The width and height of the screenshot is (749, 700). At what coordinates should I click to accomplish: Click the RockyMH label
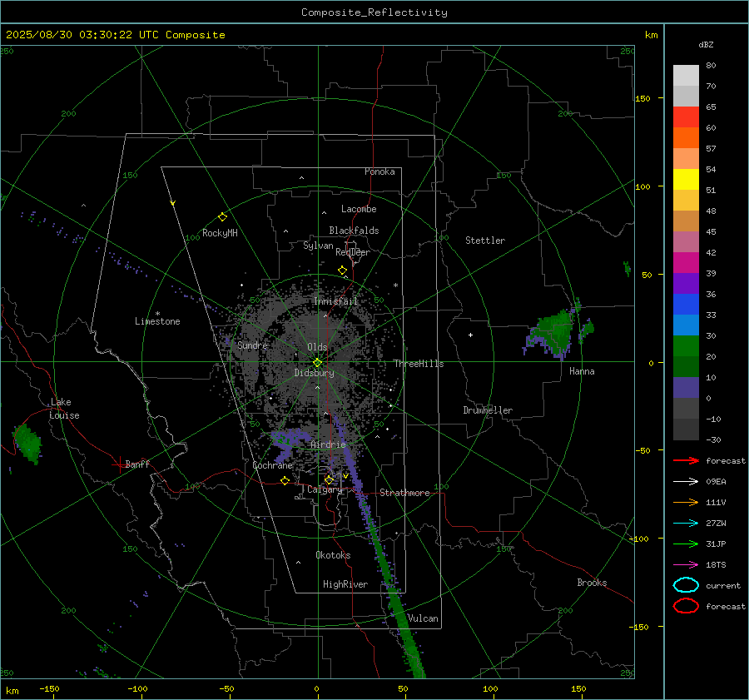(x=220, y=233)
